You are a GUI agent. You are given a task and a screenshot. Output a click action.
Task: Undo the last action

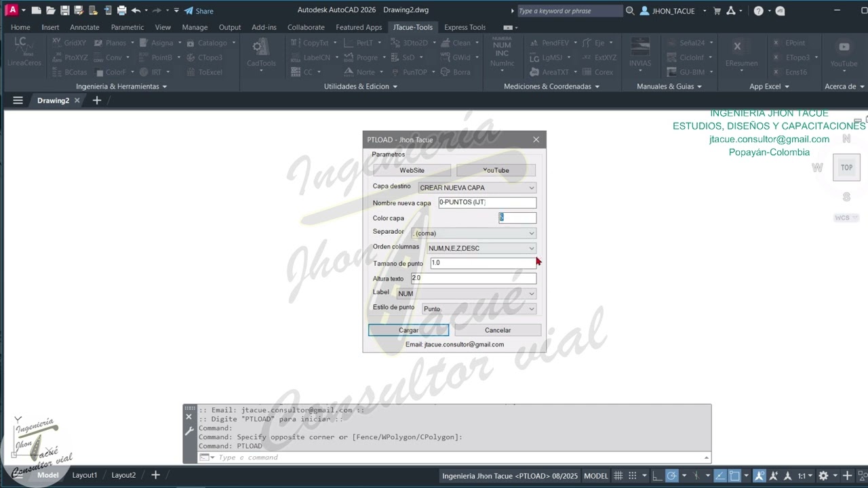pyautogui.click(x=136, y=10)
